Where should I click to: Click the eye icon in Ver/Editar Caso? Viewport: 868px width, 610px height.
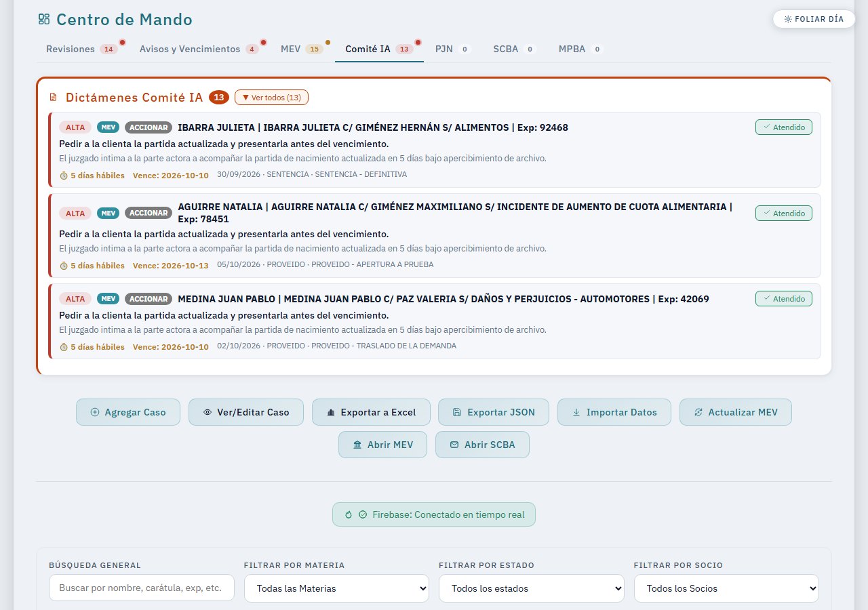click(208, 412)
